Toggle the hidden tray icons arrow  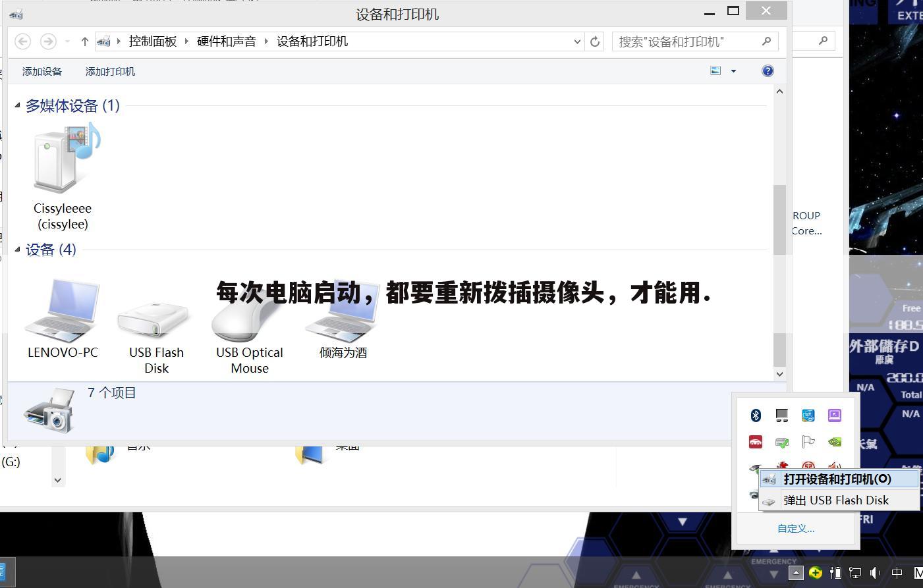point(796,573)
